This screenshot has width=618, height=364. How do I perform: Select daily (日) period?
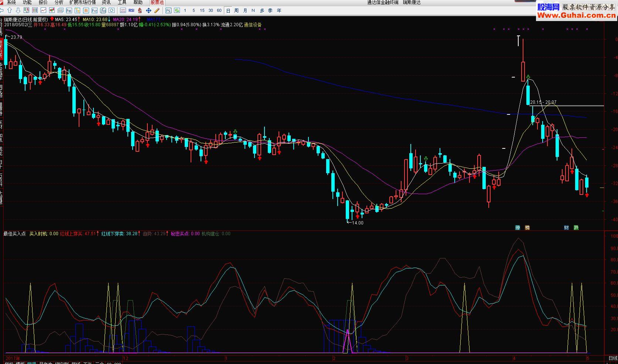[228, 11]
